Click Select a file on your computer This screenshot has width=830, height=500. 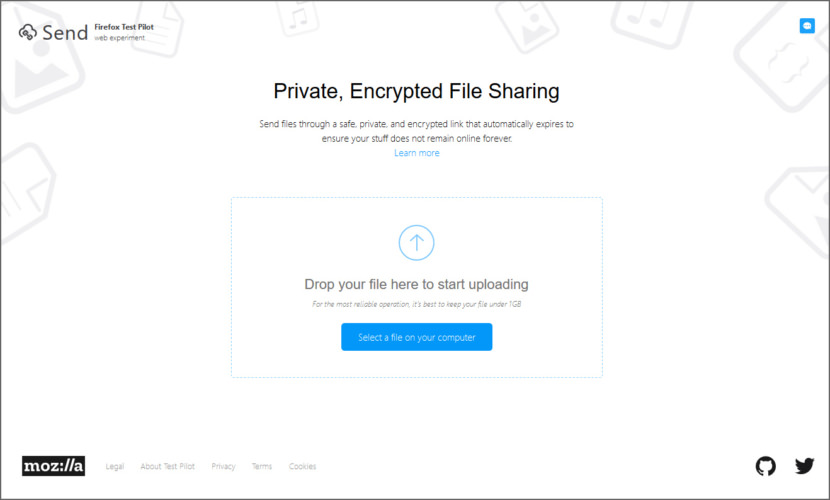click(x=417, y=337)
